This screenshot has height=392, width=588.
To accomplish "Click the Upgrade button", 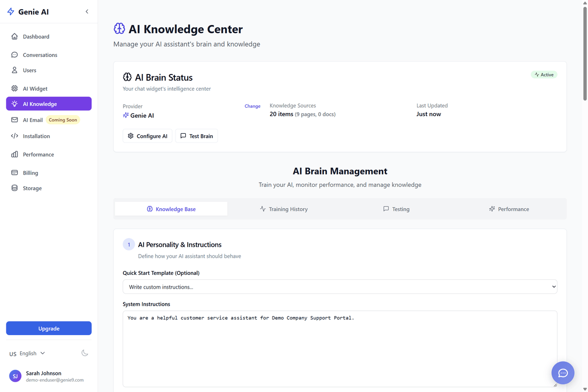I will tap(49, 328).
